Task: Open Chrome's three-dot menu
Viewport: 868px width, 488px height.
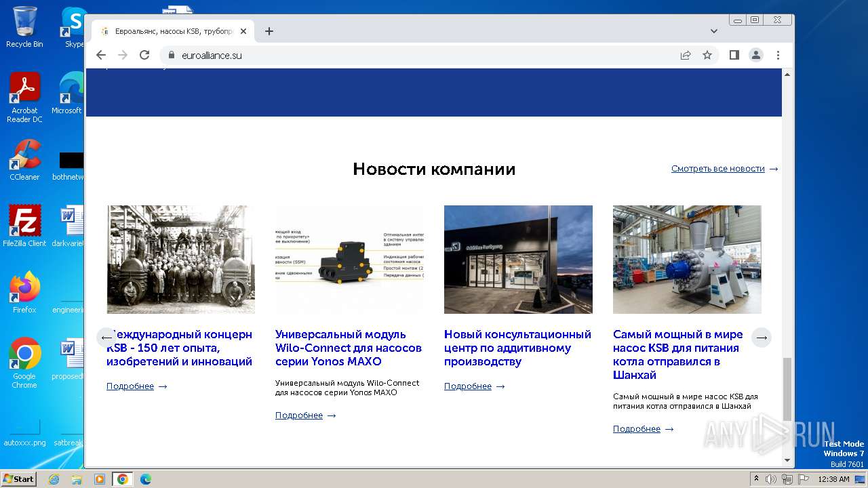Action: point(778,55)
